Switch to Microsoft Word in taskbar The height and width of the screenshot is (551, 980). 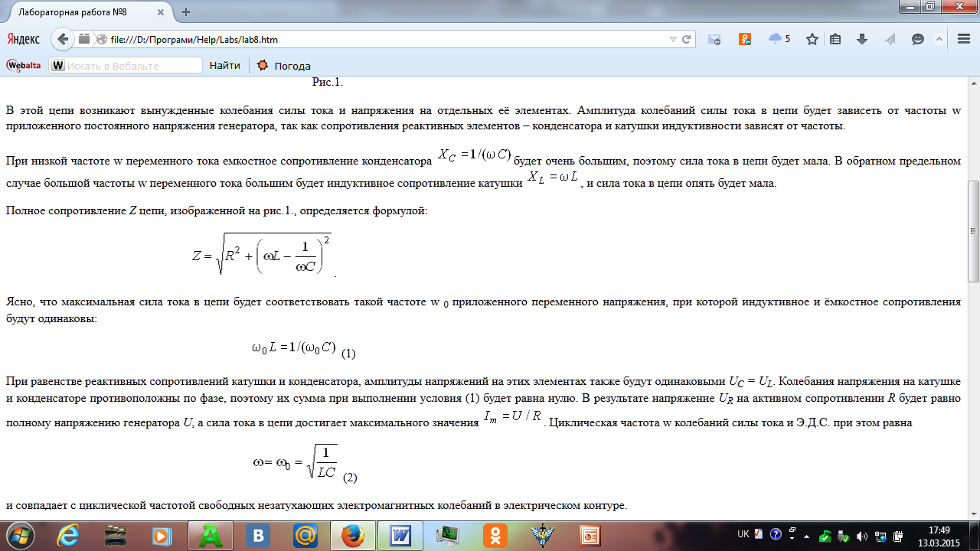click(x=400, y=535)
